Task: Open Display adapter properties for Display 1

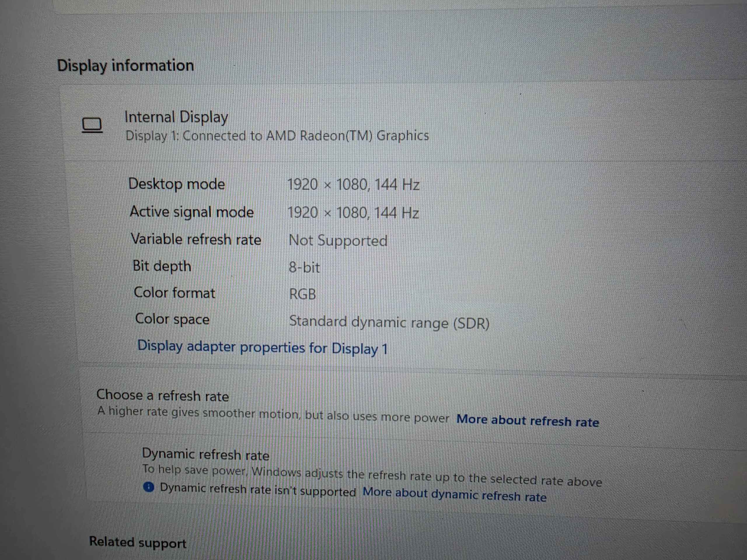Action: pos(262,347)
